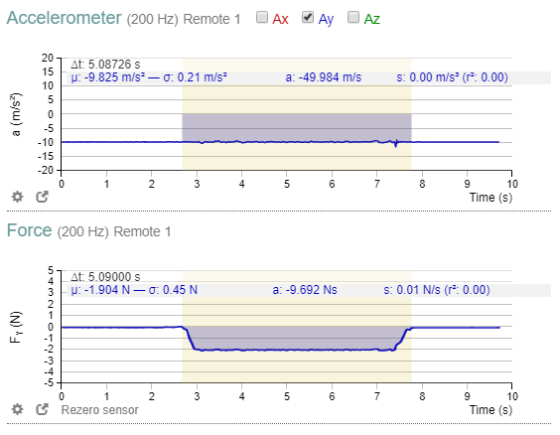Enable the Az axis checkbox
This screenshot has width=560, height=435.
(x=353, y=17)
